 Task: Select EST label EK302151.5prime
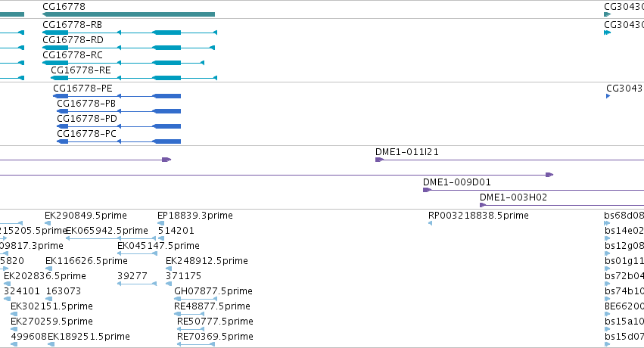click(51, 306)
